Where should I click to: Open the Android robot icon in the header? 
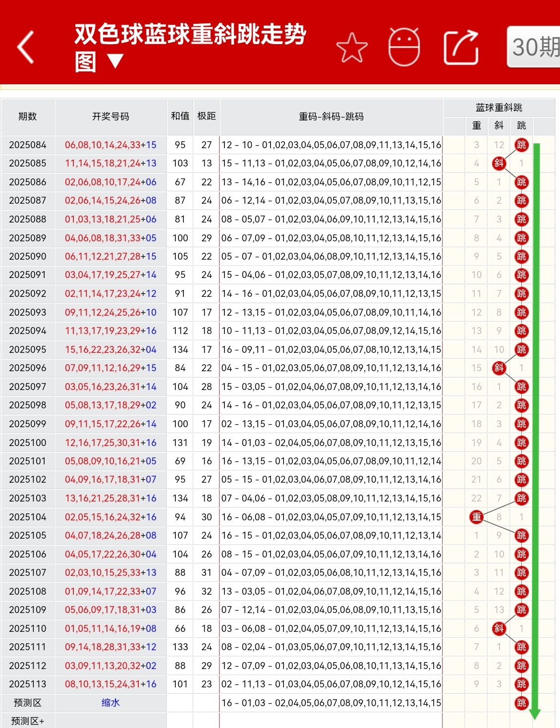tap(404, 47)
